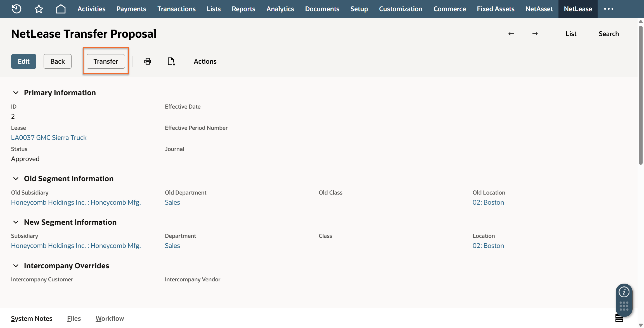This screenshot has width=644, height=328.
Task: Open the Fixed Assets menu
Action: click(495, 9)
